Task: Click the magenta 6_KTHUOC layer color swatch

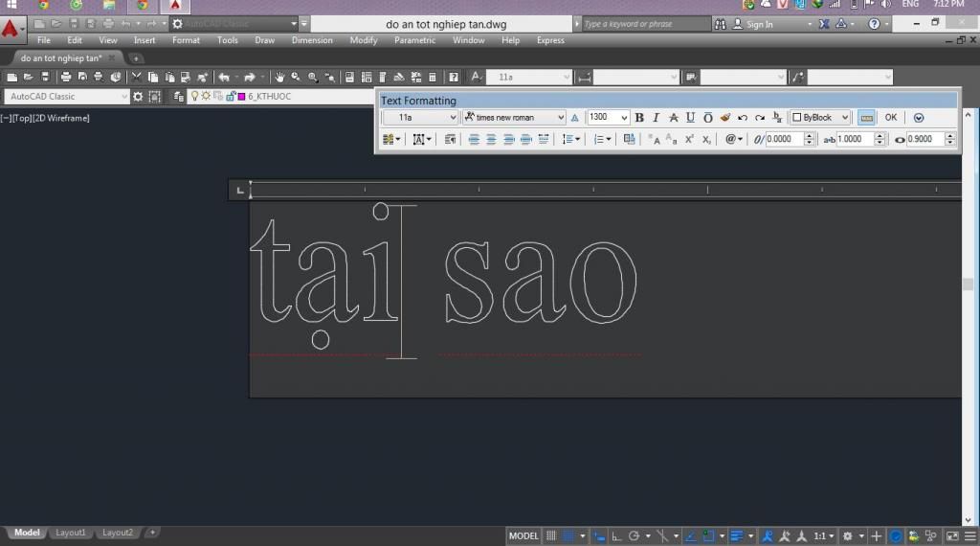Action: coord(241,97)
